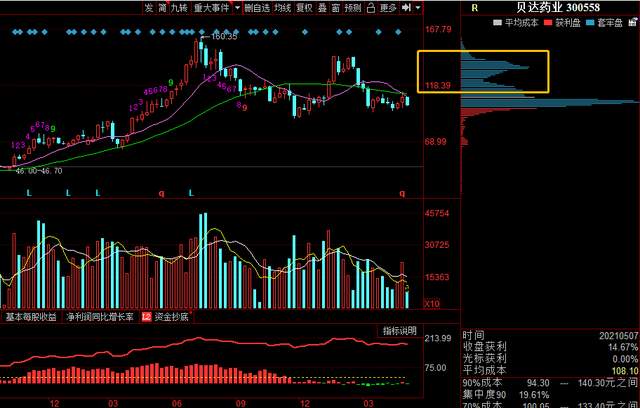Open the 重大事件 dropdown arrow
The width and height of the screenshot is (640, 408).
click(x=236, y=8)
